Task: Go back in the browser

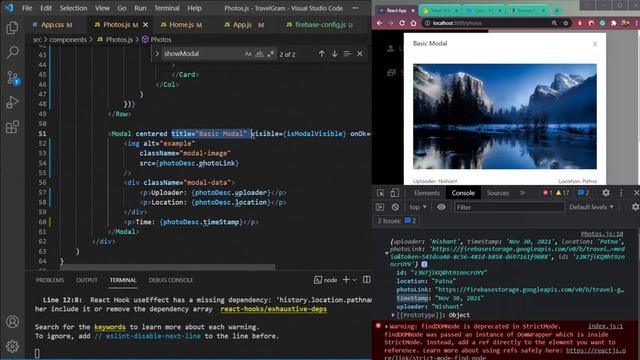Action: click(380, 23)
